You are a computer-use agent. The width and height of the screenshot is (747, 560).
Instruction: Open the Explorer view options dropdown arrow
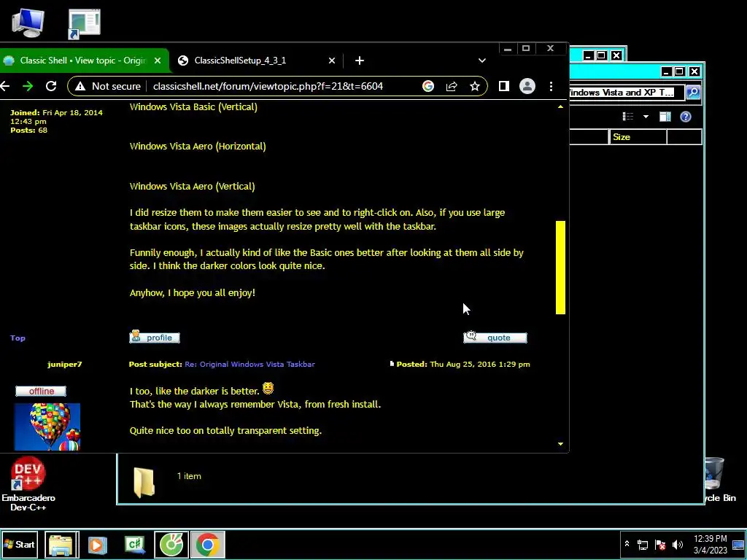point(646,117)
